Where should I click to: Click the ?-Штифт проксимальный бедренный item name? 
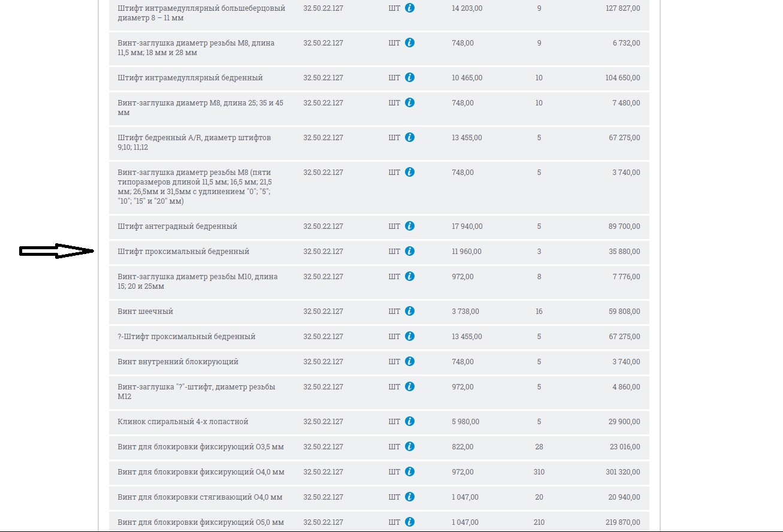point(186,337)
